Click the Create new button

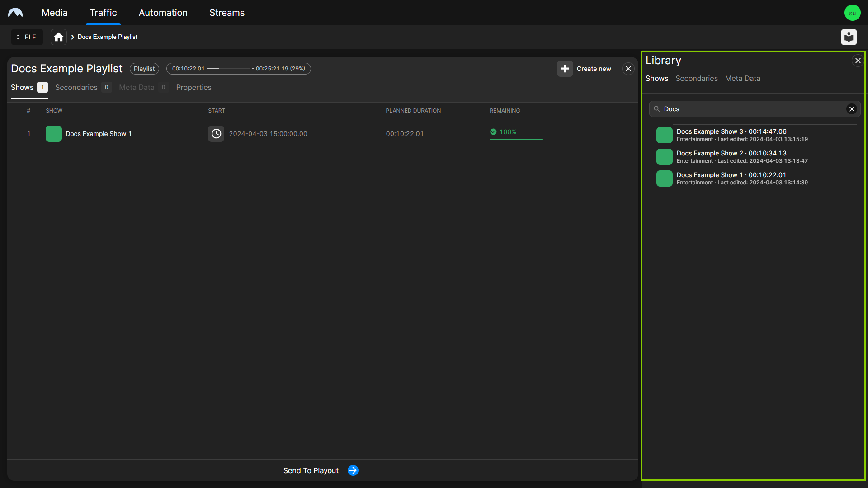point(594,68)
